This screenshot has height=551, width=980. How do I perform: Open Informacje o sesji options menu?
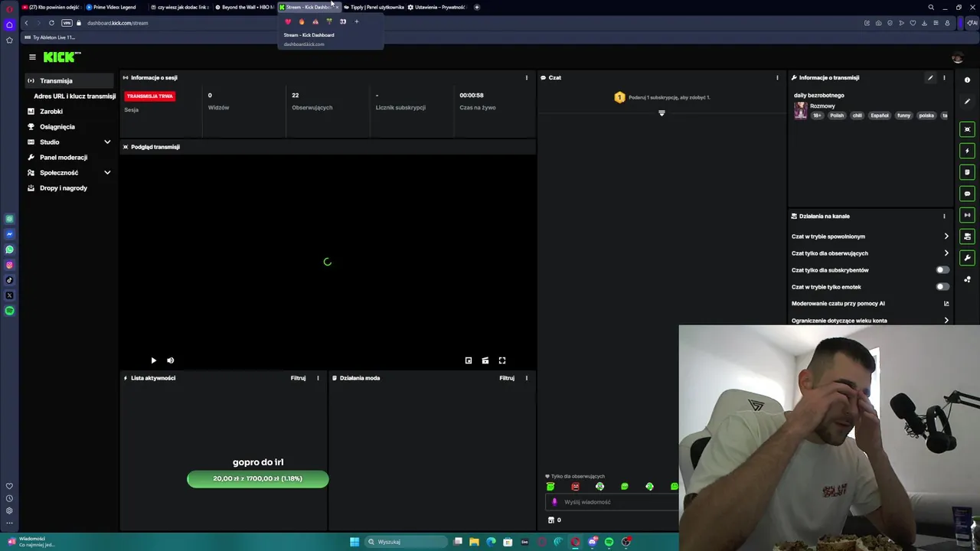(526, 77)
